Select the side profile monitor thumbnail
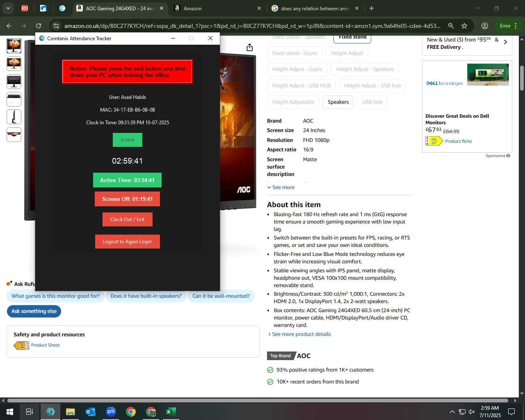525x420 pixels. coord(14,116)
